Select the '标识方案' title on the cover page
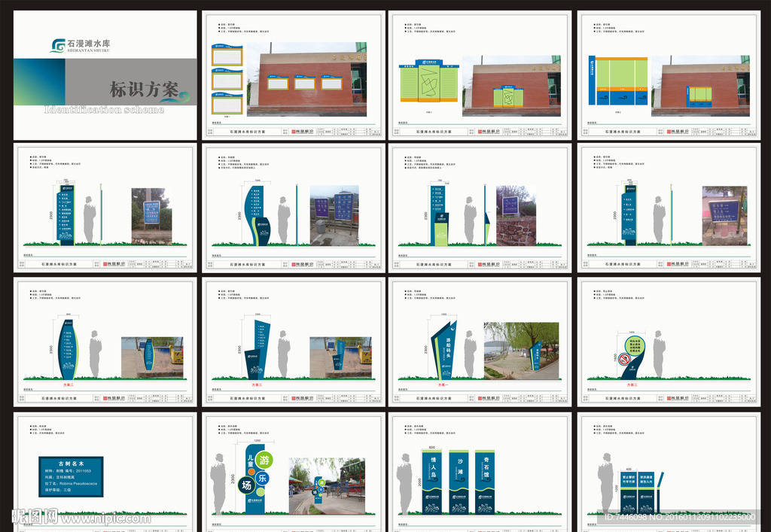 (144, 90)
